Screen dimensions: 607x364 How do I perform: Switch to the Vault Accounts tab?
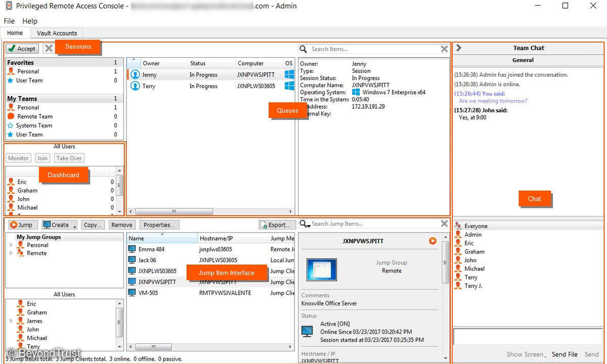pos(57,33)
